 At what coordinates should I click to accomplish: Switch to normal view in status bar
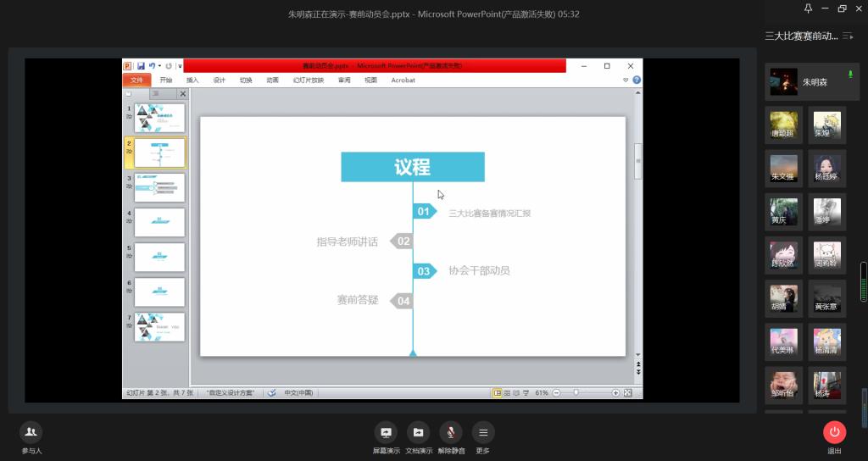[x=498, y=393]
